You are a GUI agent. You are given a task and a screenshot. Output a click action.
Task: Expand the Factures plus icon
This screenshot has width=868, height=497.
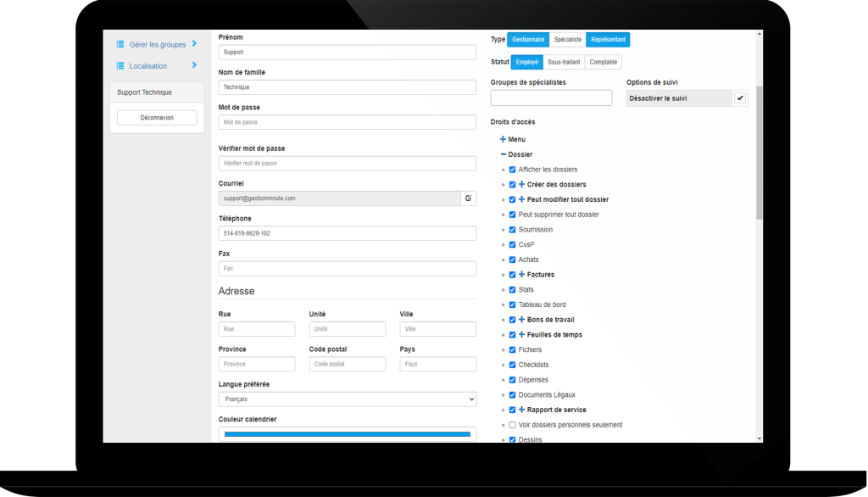point(521,274)
